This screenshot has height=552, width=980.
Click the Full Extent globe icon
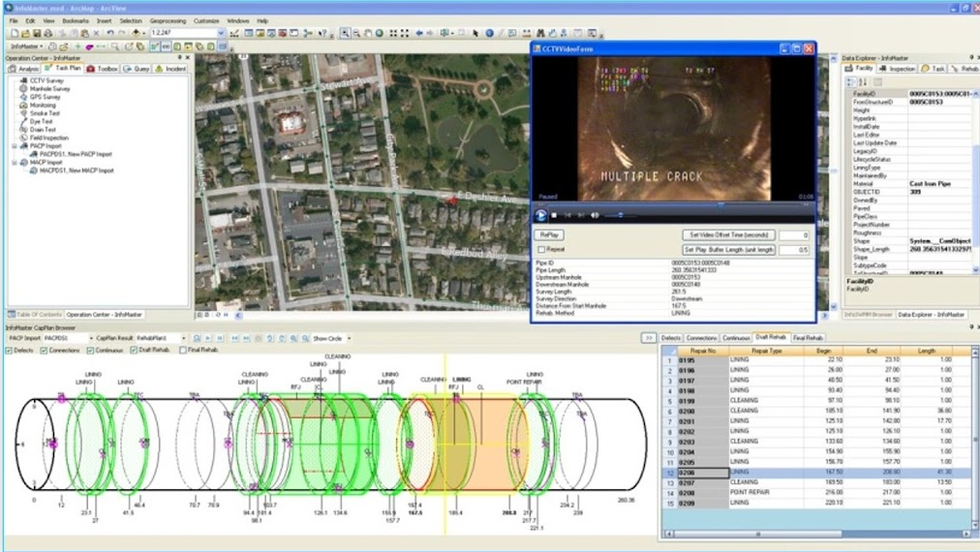pyautogui.click(x=379, y=33)
